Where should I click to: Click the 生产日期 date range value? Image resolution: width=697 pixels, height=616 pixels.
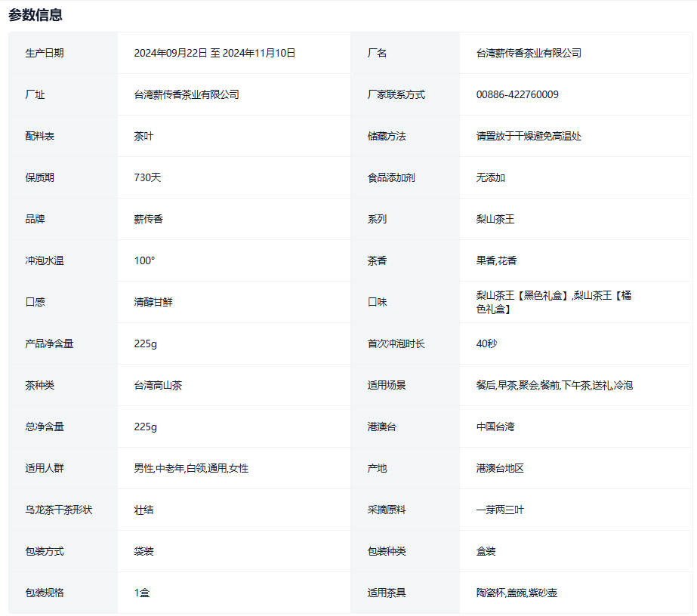click(x=214, y=53)
